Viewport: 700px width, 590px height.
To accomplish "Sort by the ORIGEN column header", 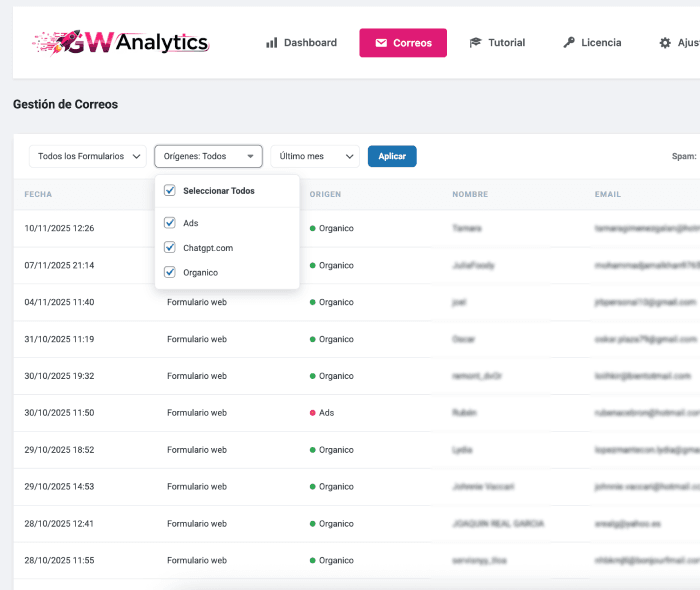I will tap(325, 194).
